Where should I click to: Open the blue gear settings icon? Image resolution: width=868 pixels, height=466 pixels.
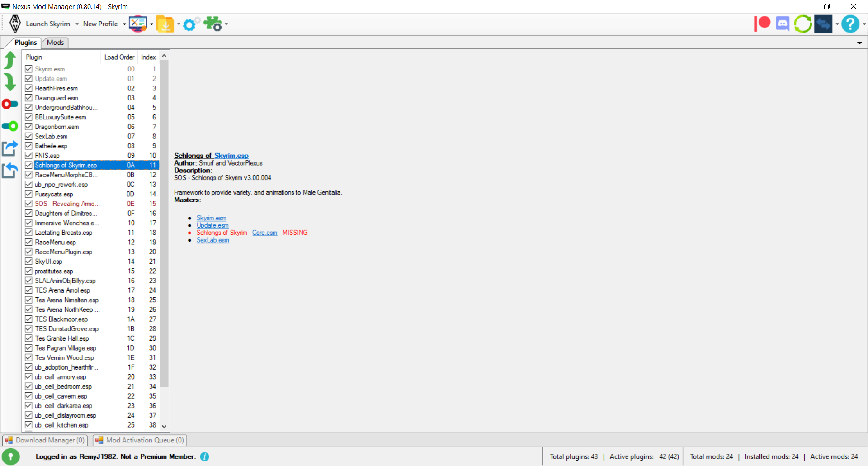click(x=191, y=24)
